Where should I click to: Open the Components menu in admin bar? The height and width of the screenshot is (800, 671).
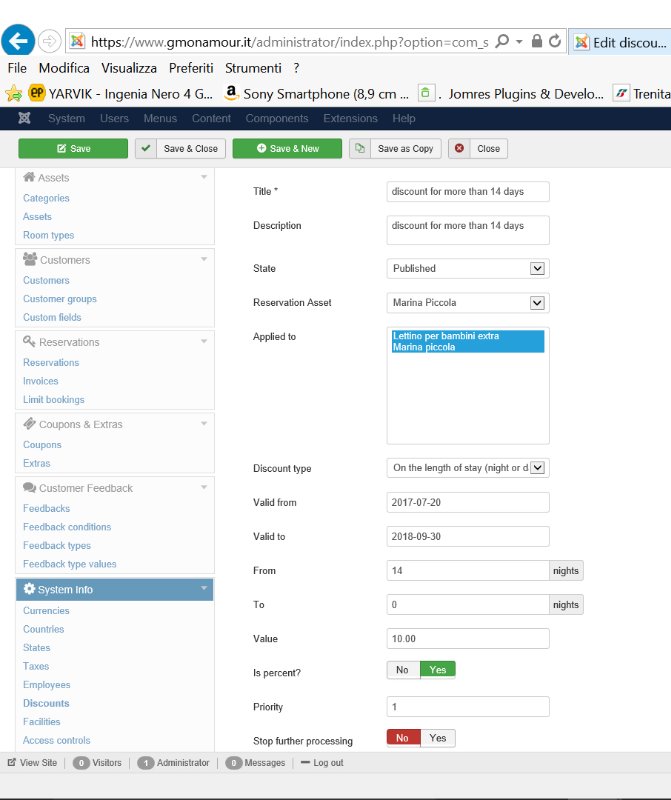[x=276, y=118]
